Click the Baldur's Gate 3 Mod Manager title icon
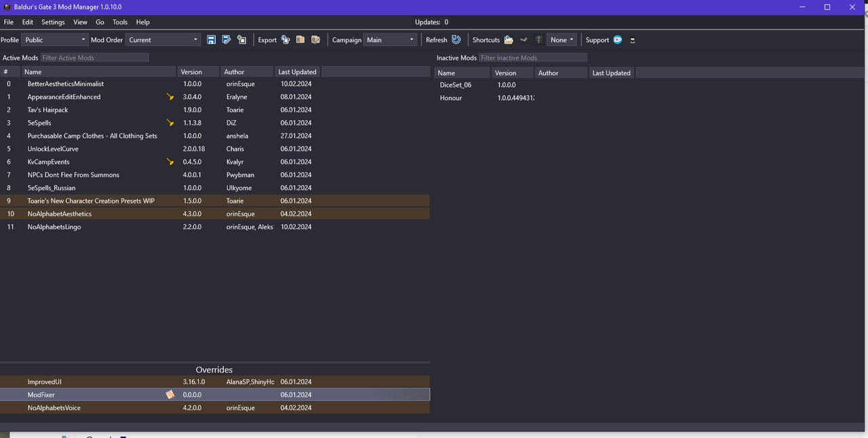Viewport: 868px width, 438px height. pos(7,7)
